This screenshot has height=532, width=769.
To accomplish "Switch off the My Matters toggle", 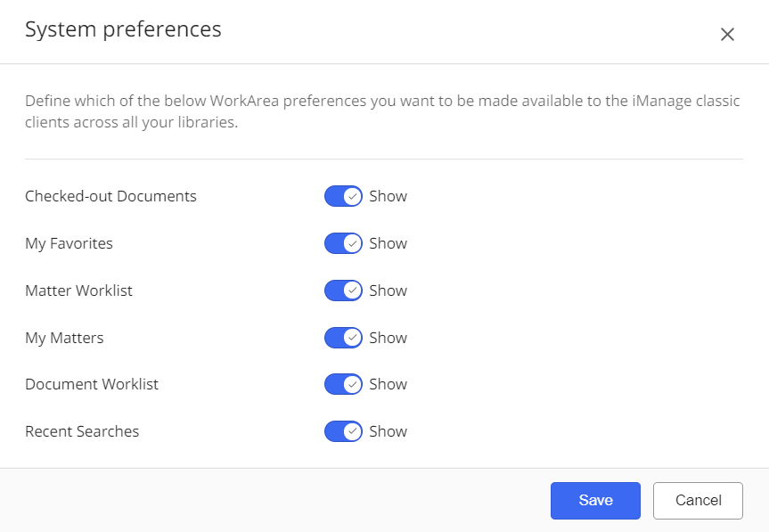I will tap(343, 338).
